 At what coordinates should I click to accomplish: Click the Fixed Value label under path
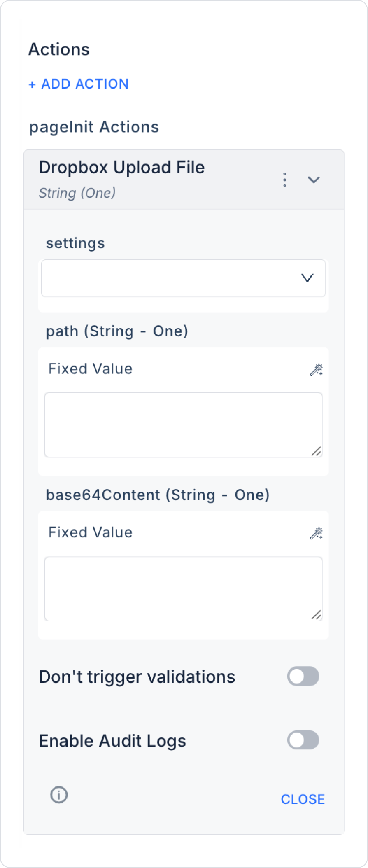coord(90,369)
